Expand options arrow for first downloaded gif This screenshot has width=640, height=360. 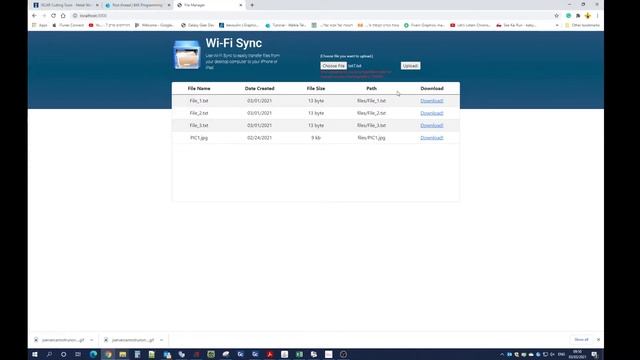click(x=91, y=340)
